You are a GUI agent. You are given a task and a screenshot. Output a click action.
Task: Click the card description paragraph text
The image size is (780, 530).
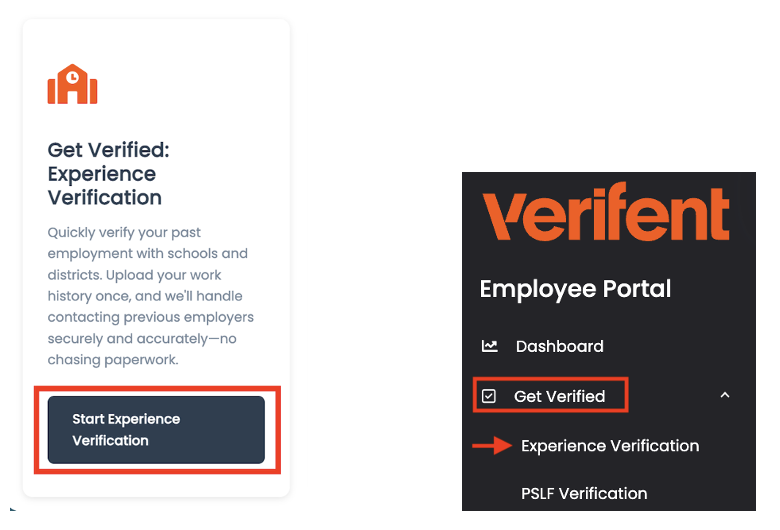point(150,295)
